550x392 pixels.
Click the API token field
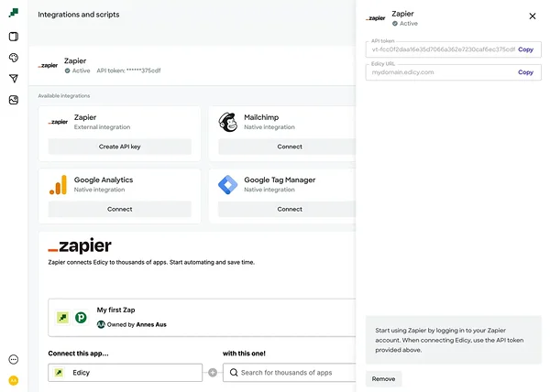click(453, 49)
